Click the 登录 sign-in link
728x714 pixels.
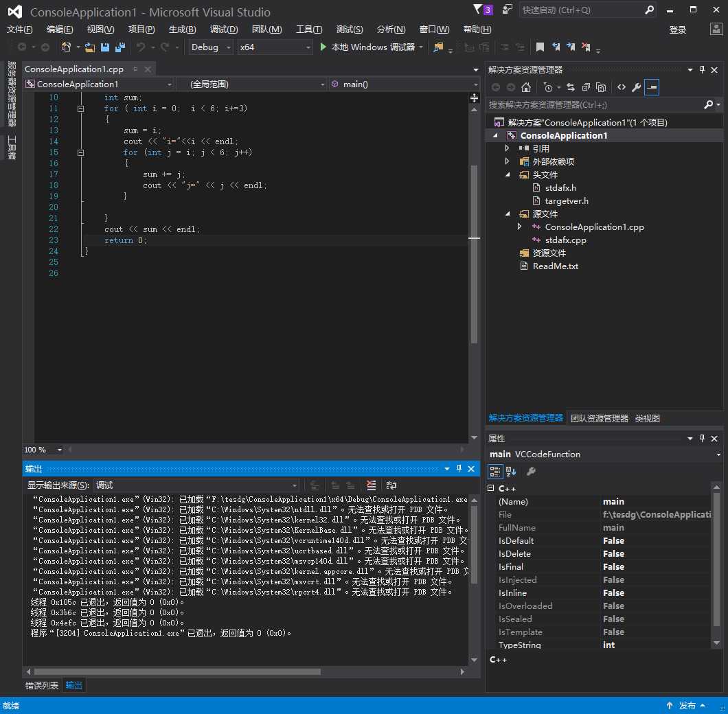(x=677, y=30)
